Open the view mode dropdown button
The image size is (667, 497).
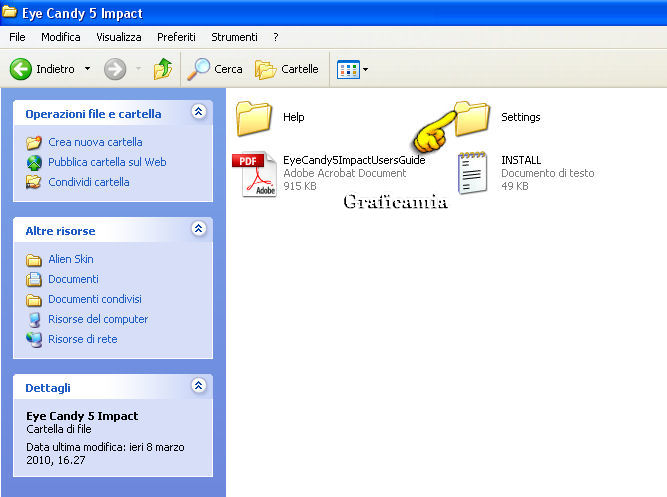[353, 69]
